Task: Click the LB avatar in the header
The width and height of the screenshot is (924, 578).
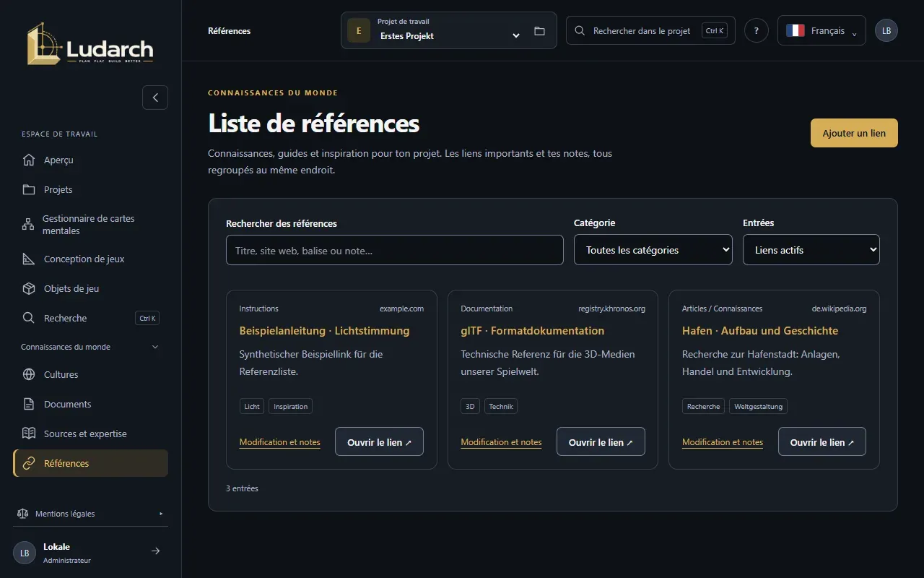Action: 886,30
